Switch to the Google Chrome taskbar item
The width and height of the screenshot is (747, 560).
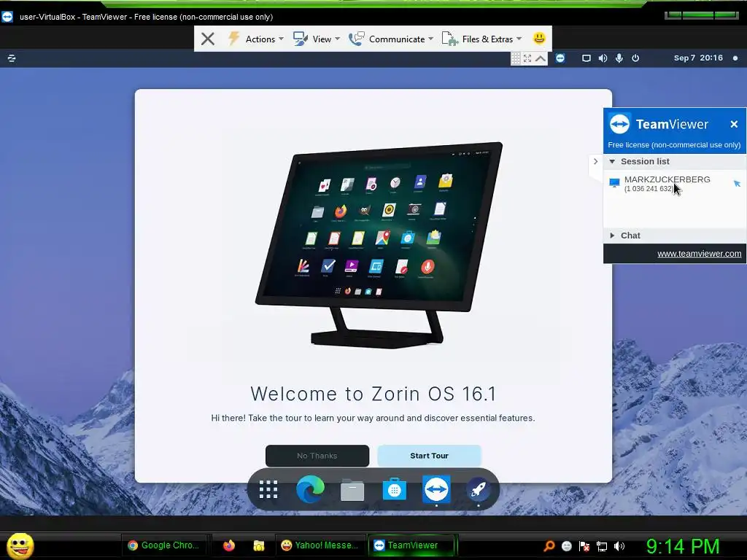[x=165, y=545]
